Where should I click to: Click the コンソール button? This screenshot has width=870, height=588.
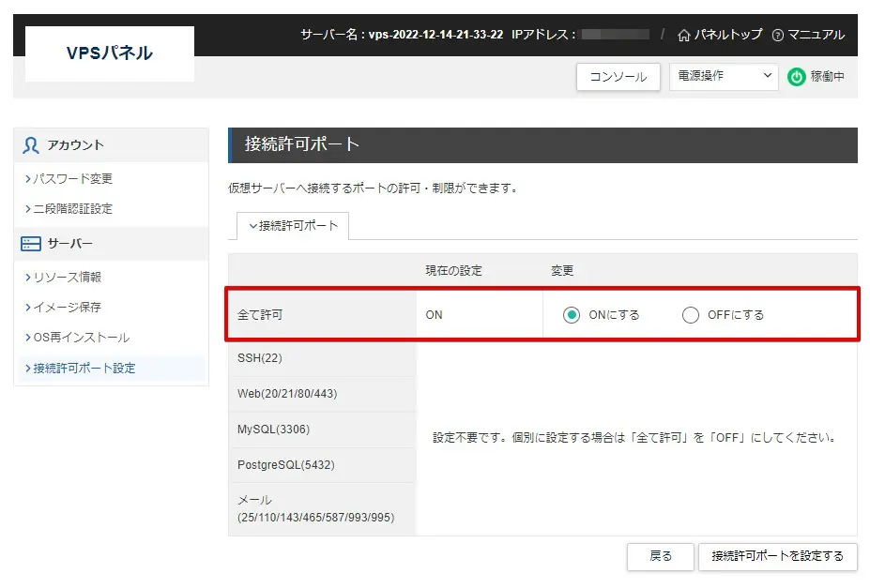pos(618,77)
